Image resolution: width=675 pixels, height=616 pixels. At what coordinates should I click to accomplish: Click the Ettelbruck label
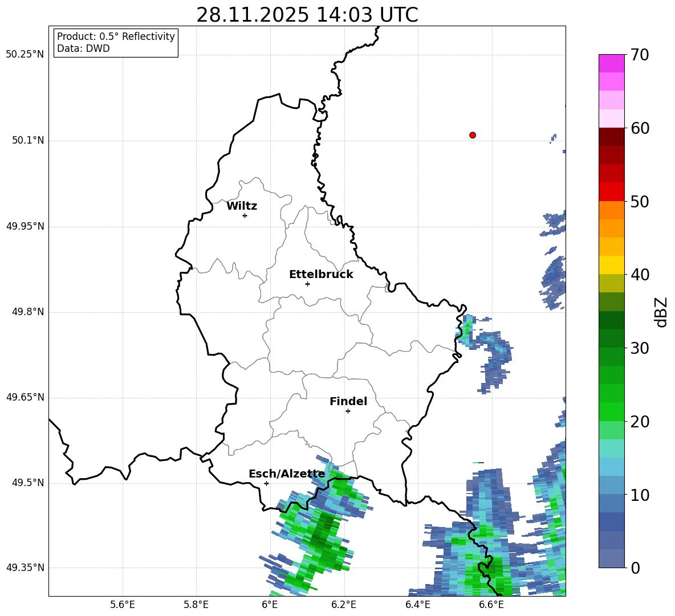(321, 275)
